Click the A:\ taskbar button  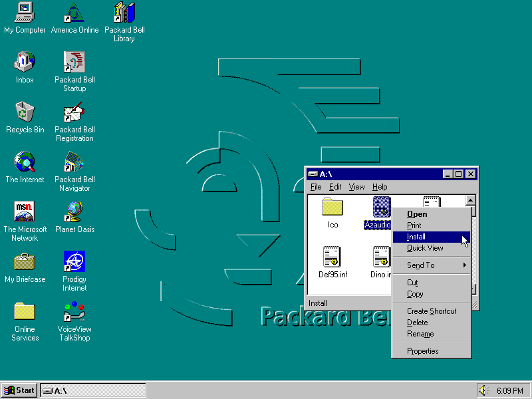[93, 390]
